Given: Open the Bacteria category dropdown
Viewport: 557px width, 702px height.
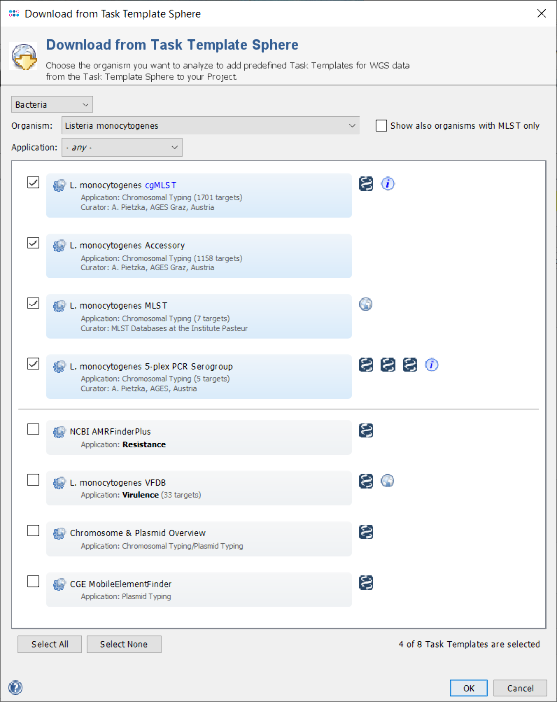Looking at the screenshot, I should point(52,105).
